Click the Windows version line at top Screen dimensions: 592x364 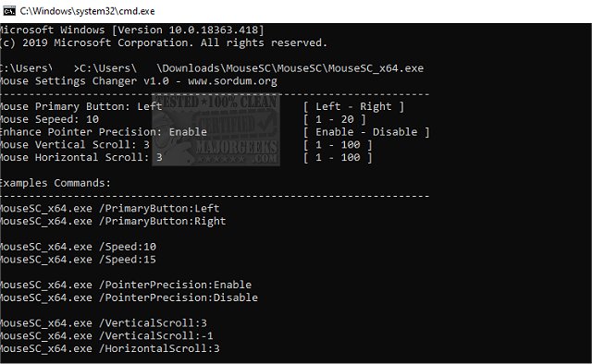131,30
